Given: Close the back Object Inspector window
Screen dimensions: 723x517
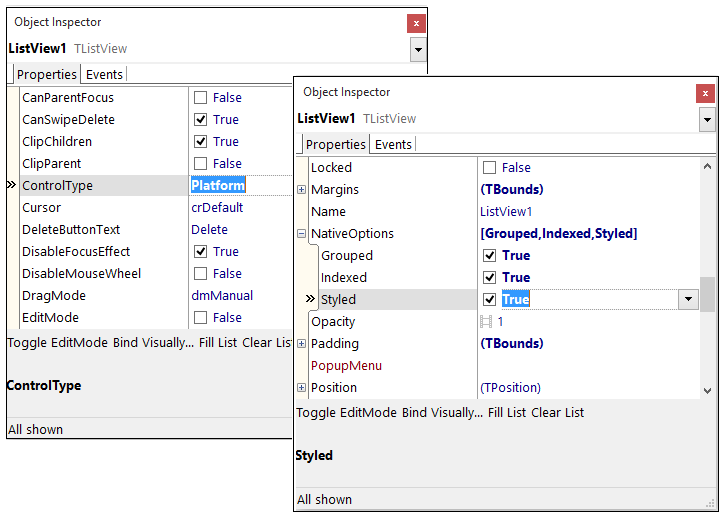Looking at the screenshot, I should [x=417, y=23].
